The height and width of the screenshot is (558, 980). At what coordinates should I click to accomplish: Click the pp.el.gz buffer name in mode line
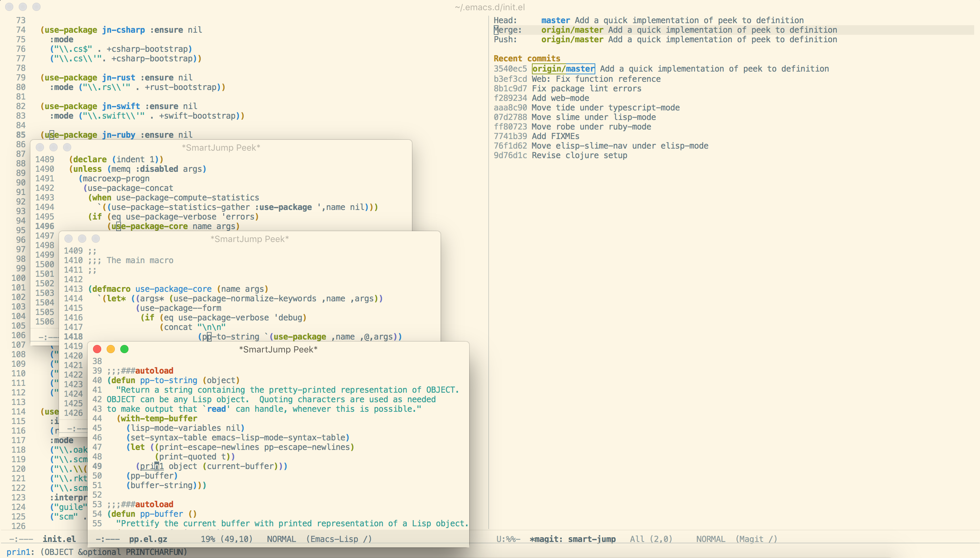(x=148, y=539)
